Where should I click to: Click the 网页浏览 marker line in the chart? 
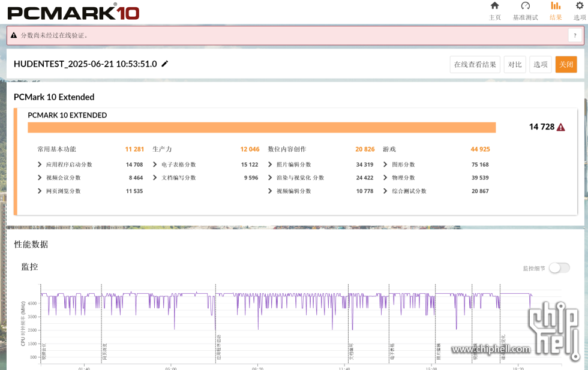coord(101,323)
